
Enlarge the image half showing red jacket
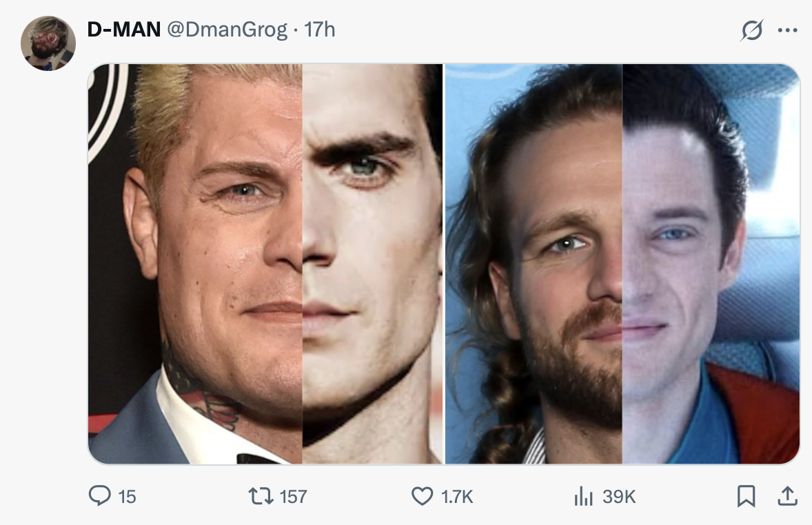click(x=622, y=264)
